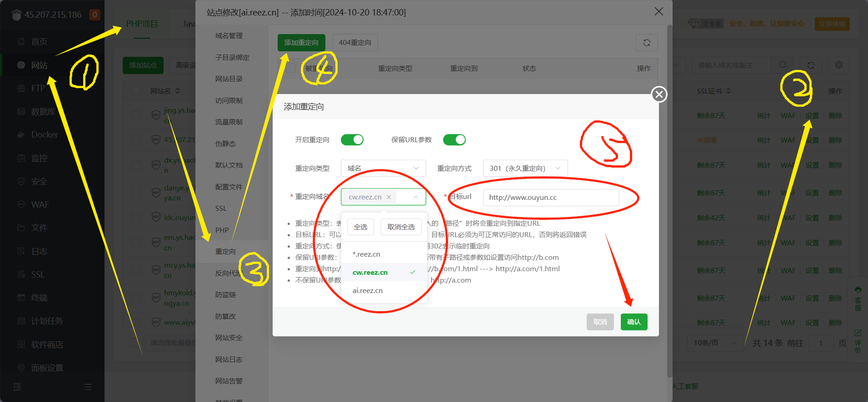
Task: Open the 10条/页 page size dropdown
Action: pos(715,343)
